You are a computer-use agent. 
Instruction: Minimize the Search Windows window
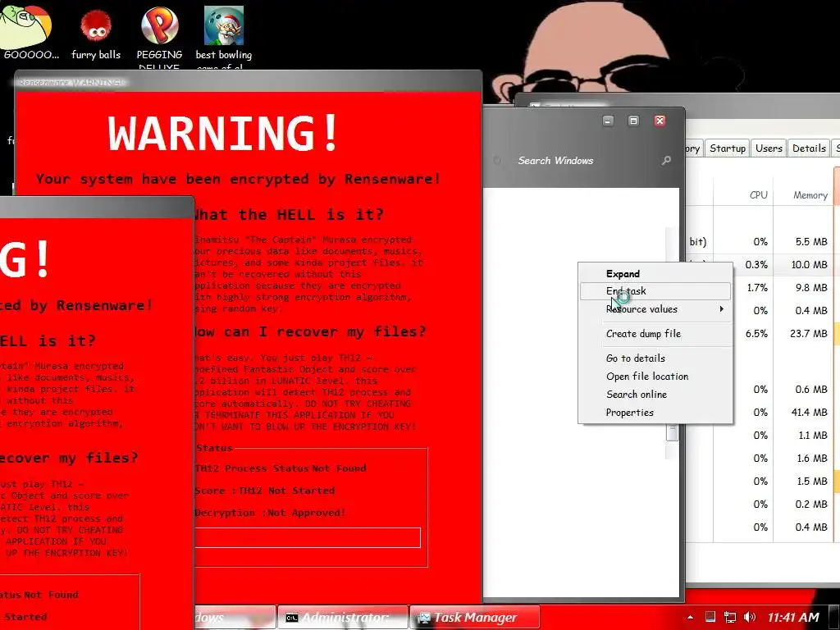tap(608, 121)
